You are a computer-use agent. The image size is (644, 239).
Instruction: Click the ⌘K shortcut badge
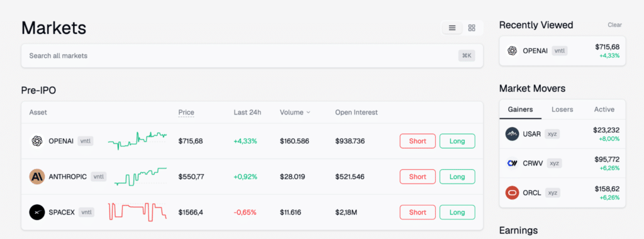tap(467, 55)
